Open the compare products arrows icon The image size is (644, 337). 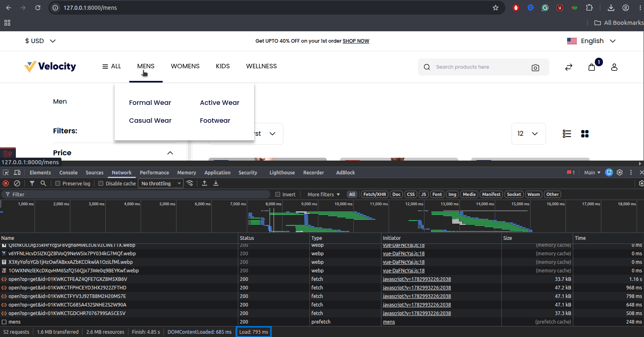(569, 67)
